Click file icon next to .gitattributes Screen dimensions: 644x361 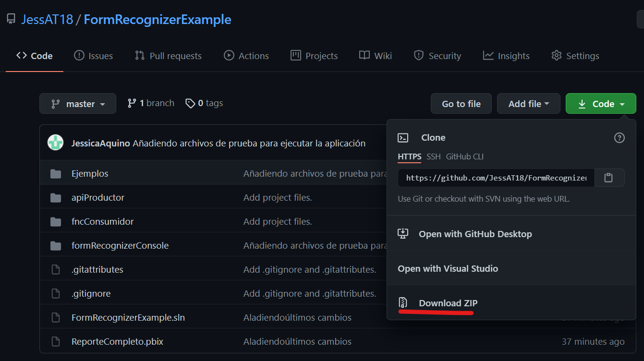pos(56,269)
